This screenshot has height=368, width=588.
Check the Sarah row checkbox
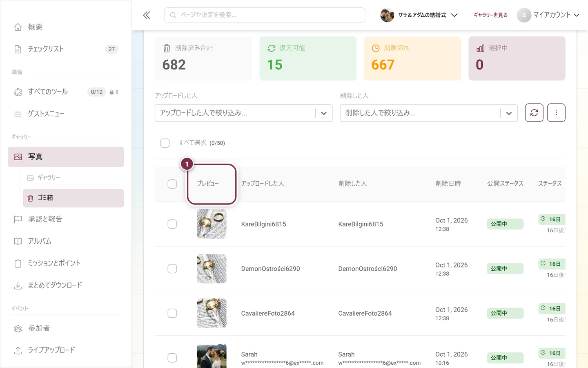click(x=172, y=358)
